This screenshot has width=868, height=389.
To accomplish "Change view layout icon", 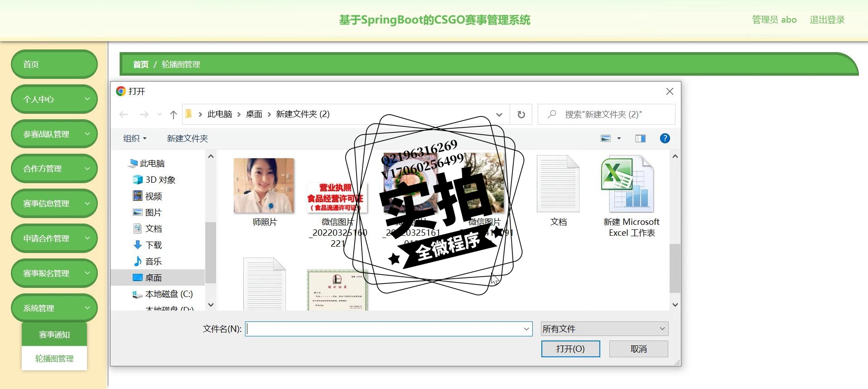I will point(606,138).
